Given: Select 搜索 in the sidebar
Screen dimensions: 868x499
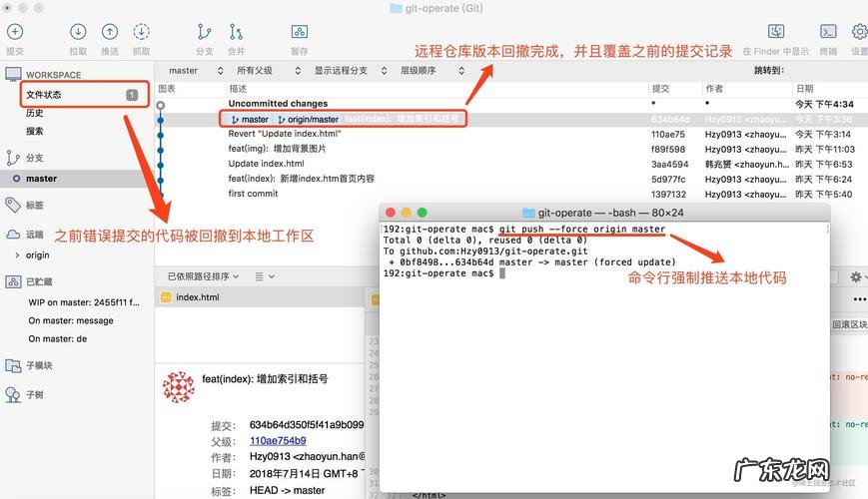Looking at the screenshot, I should point(34,131).
